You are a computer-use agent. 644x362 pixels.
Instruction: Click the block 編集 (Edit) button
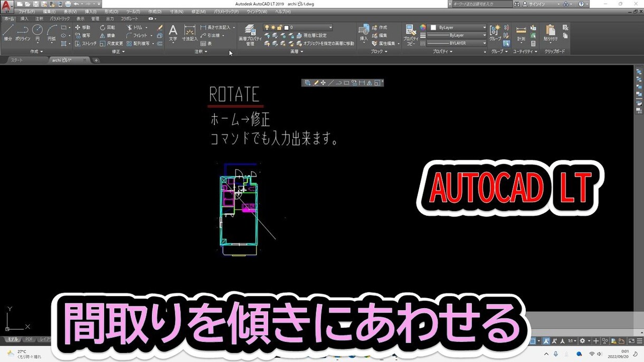pyautogui.click(x=380, y=35)
